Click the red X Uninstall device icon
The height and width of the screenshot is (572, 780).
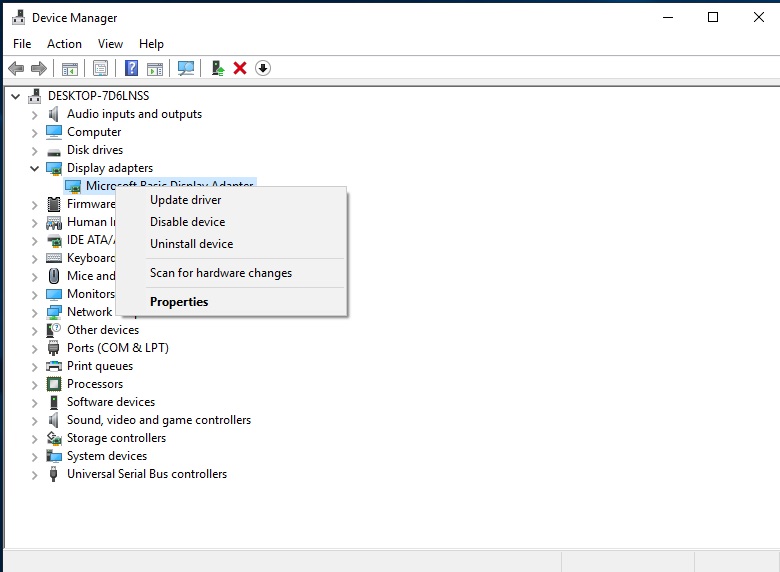pyautogui.click(x=240, y=68)
